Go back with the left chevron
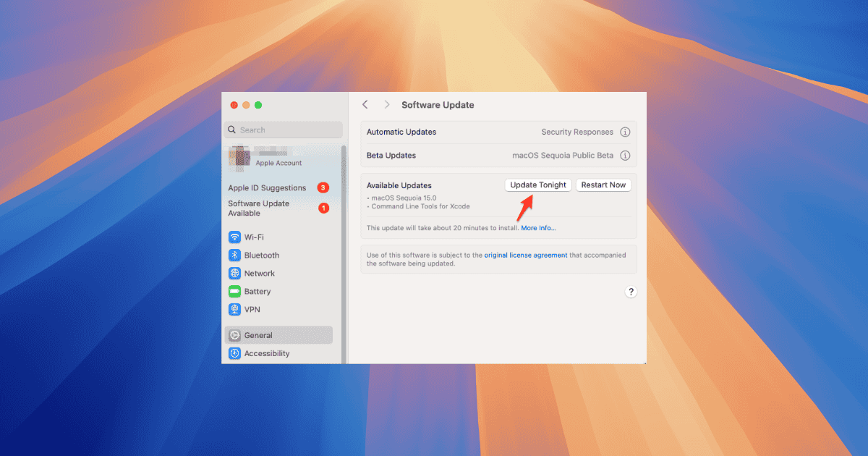This screenshot has height=456, width=868. point(365,105)
